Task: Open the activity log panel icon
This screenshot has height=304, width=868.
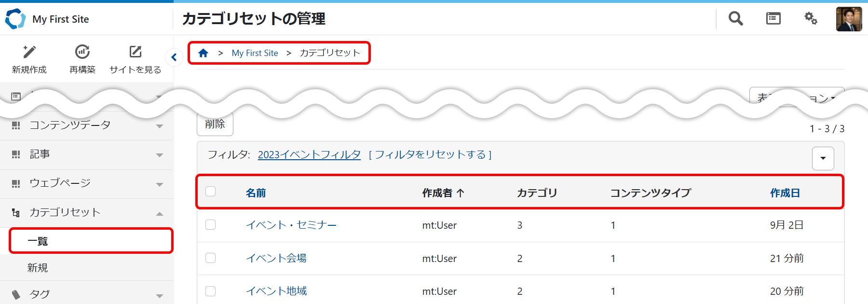Action: tap(773, 19)
